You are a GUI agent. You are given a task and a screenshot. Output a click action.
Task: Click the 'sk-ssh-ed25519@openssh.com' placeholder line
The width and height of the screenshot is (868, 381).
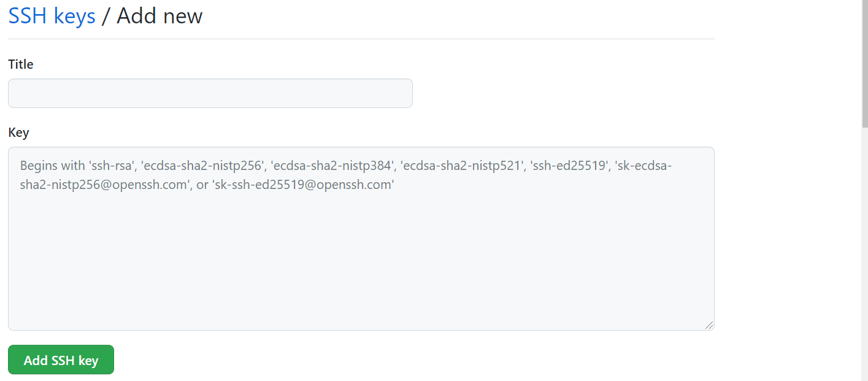tap(303, 184)
